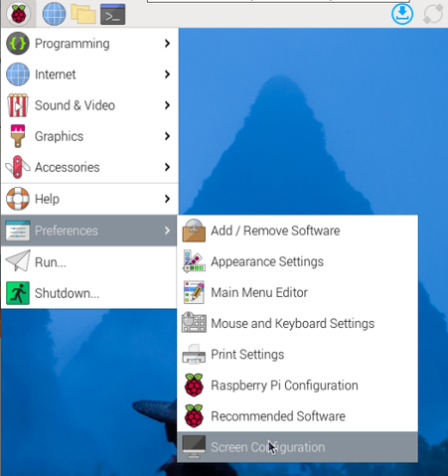The image size is (448, 476).
Task: Expand the Programming submenu arrow
Action: pyautogui.click(x=167, y=44)
